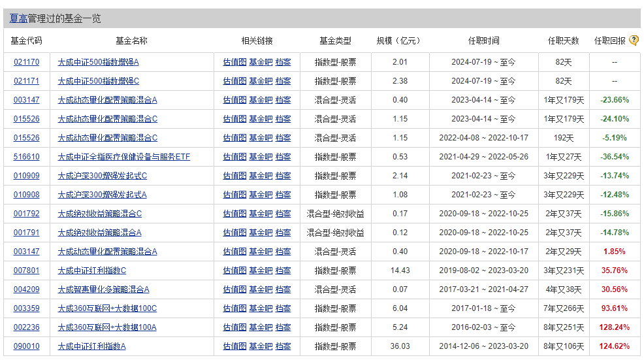Viewport: 644px width, 360px height.
Task: Select the 基金代码 column header
Action: pyautogui.click(x=26, y=41)
